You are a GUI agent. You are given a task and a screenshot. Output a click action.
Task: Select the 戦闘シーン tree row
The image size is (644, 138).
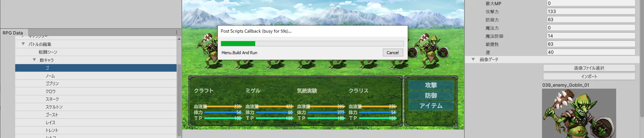(x=96, y=52)
